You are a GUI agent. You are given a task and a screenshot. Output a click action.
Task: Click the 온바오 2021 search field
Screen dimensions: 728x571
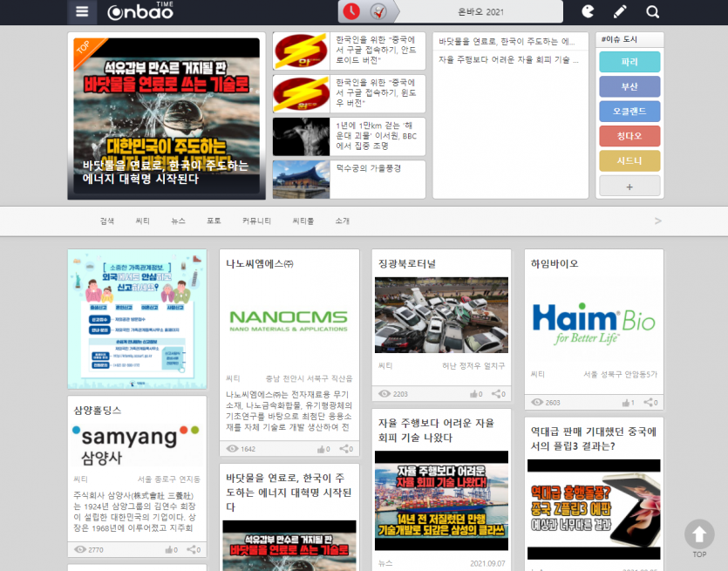481,11
